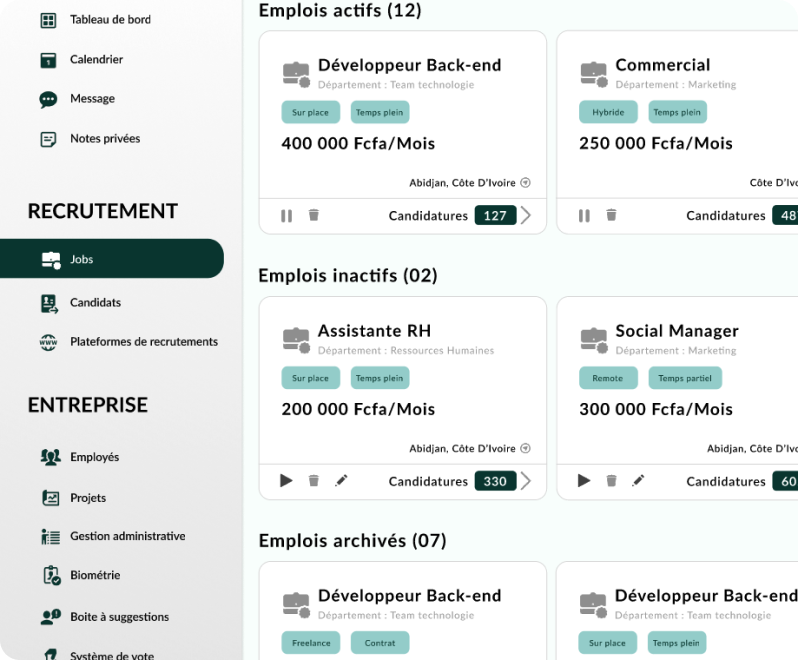Screen dimensions: 798x660
Task: Delete the active Développeur Back-end job
Action: coord(314,215)
